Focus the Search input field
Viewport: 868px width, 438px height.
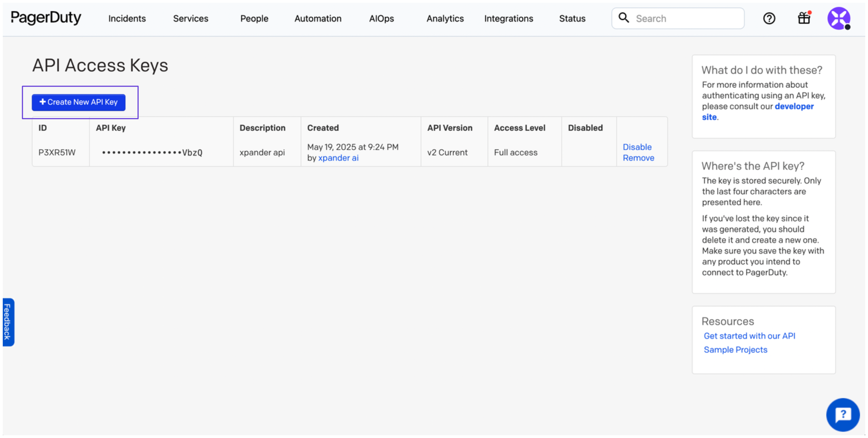coord(687,18)
